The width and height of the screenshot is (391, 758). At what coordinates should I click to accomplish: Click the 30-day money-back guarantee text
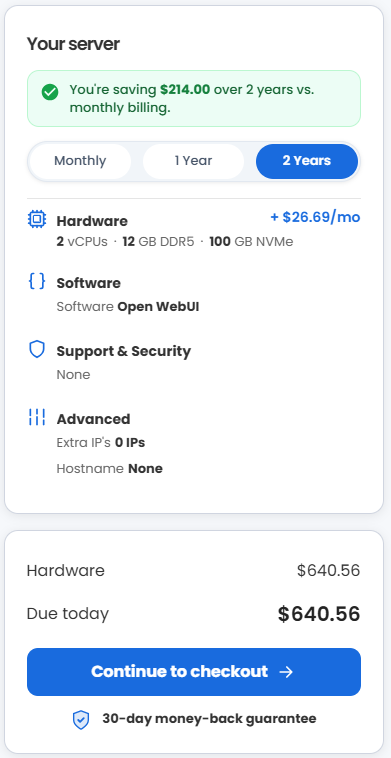click(209, 719)
